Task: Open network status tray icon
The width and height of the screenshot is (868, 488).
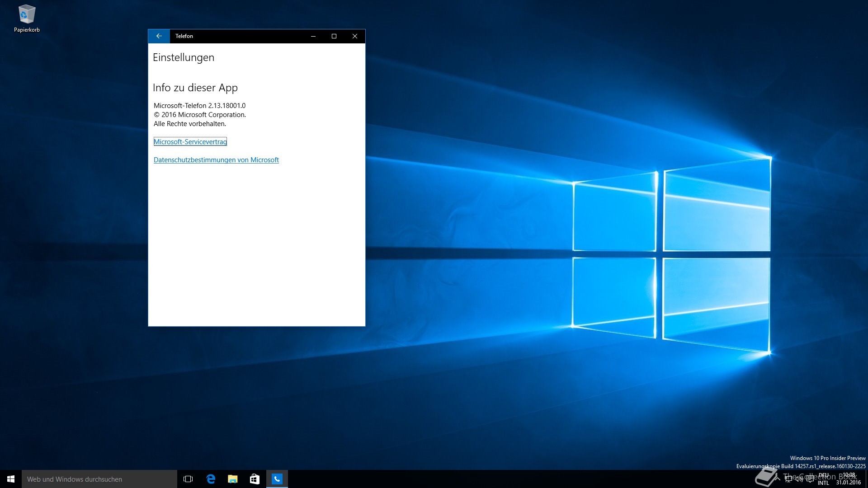Action: pos(788,479)
